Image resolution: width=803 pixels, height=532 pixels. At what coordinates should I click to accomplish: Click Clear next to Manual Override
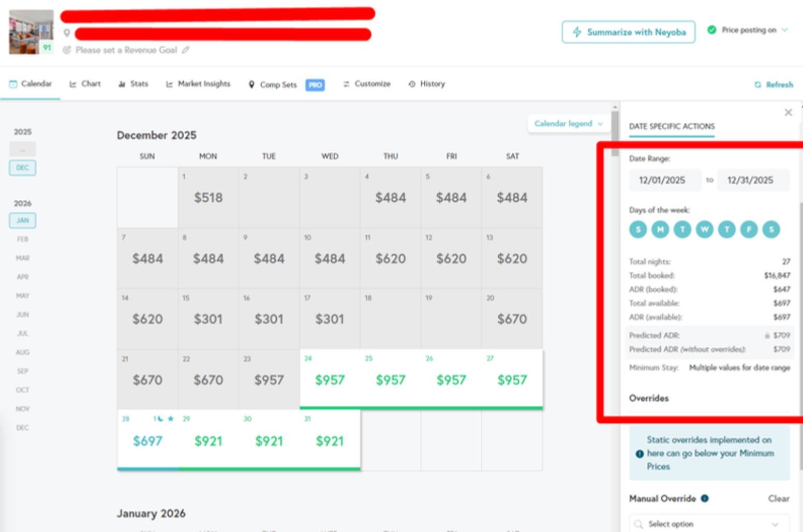click(778, 498)
